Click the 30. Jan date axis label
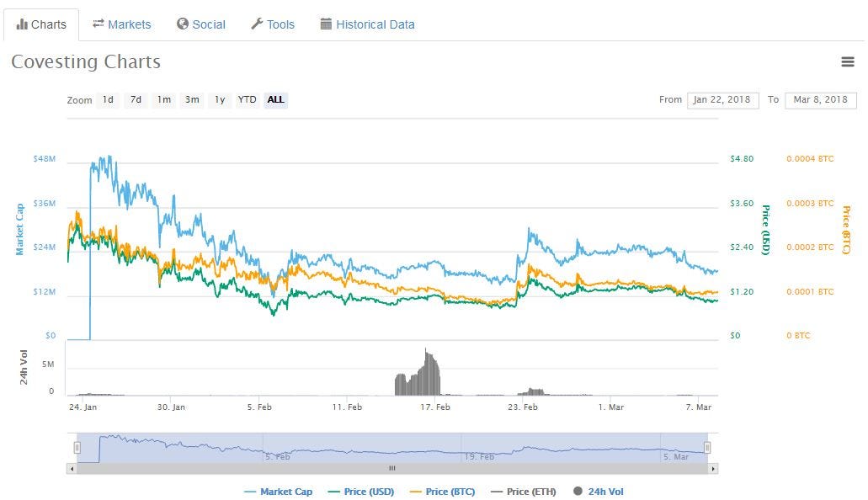The image size is (868, 500). 171,407
